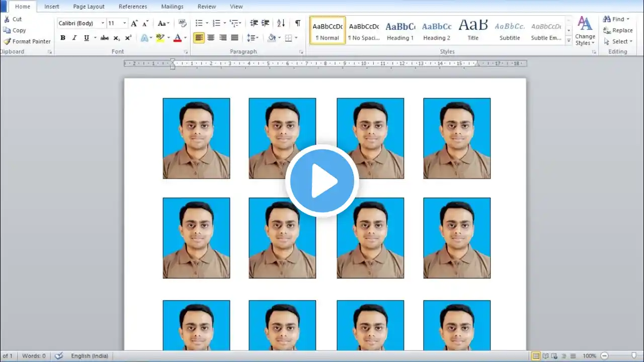Apply the Normal style

point(328,30)
